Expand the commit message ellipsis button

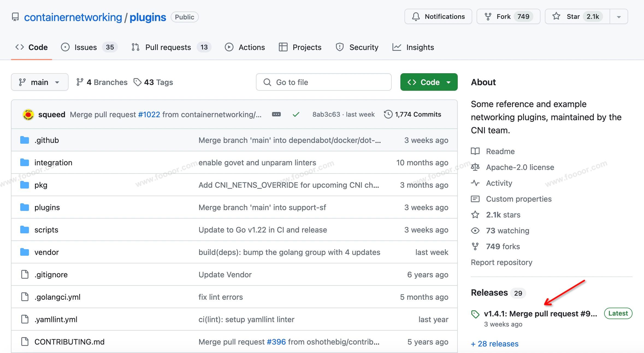click(x=276, y=114)
